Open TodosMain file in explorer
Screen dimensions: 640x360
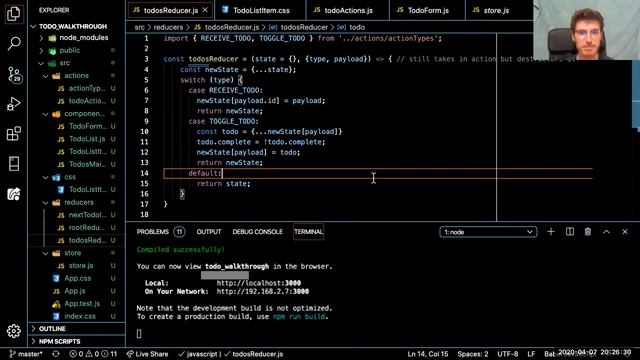77,164
